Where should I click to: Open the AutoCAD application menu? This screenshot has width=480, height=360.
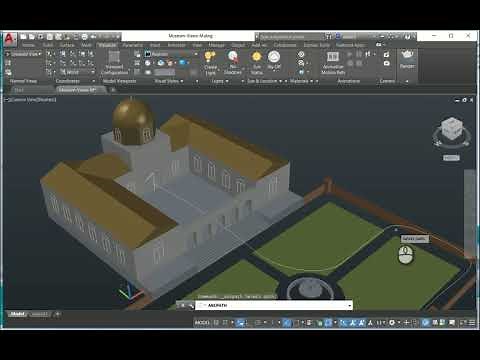click(x=9, y=39)
